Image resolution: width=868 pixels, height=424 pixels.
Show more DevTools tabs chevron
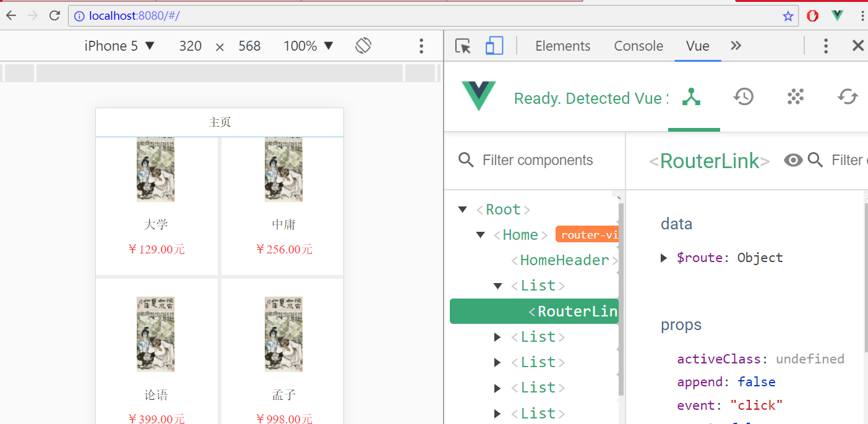click(x=736, y=46)
